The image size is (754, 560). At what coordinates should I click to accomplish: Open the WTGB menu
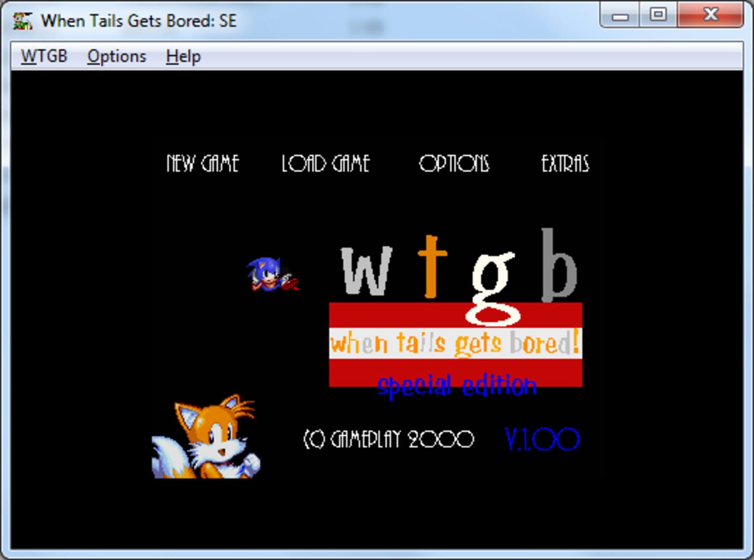[x=44, y=56]
